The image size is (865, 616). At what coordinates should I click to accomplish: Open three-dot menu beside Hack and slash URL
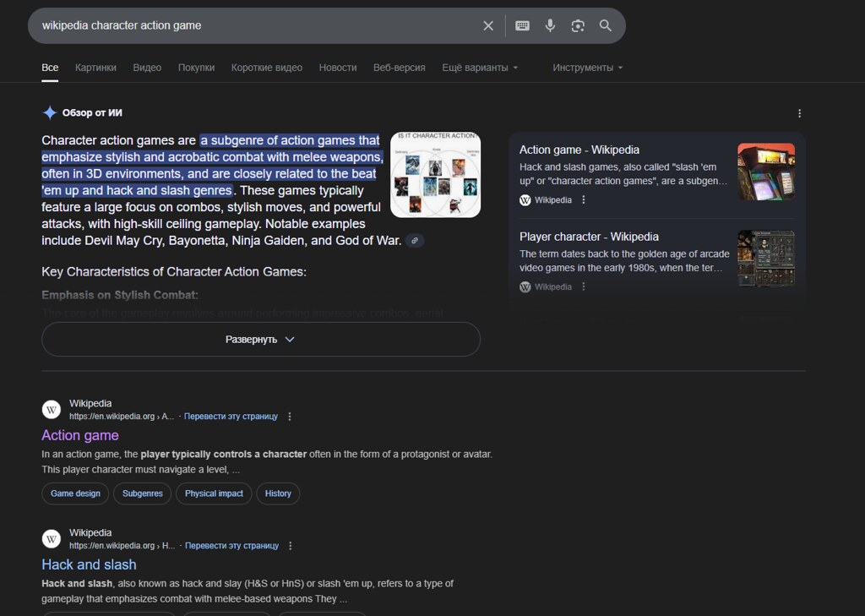[291, 546]
